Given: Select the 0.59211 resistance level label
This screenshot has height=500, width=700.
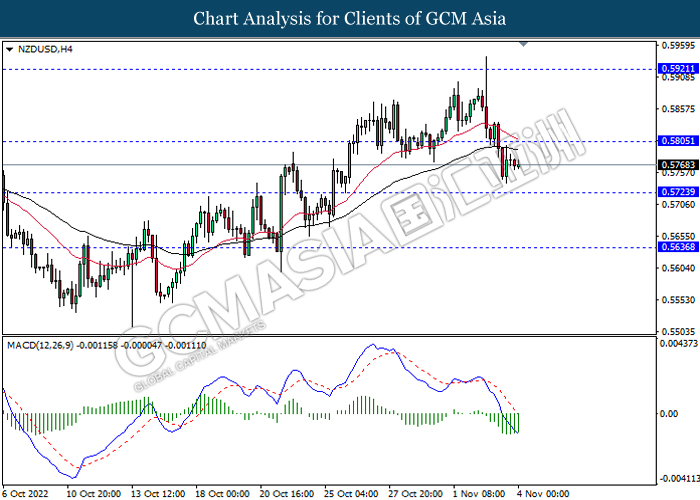Looking at the screenshot, I should (678, 69).
